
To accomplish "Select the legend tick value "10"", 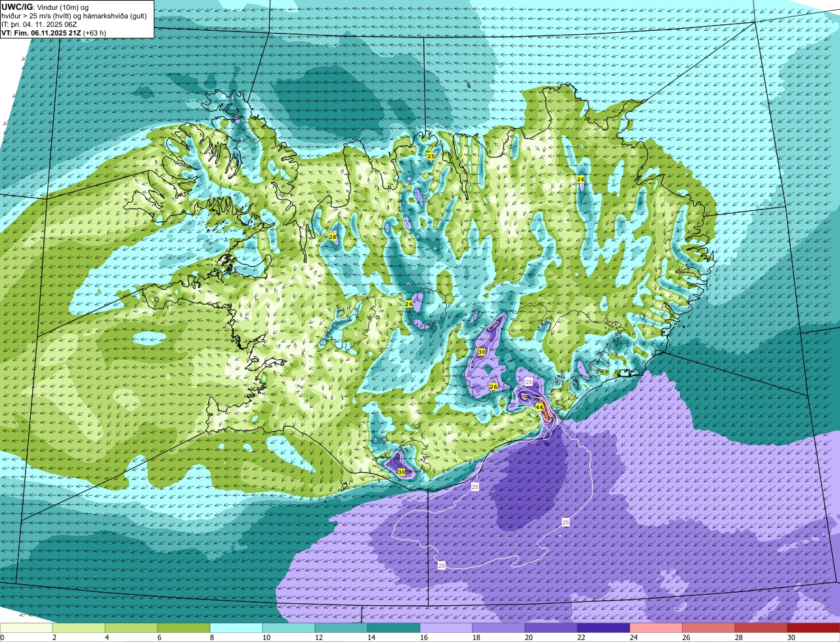I will 265,637.
